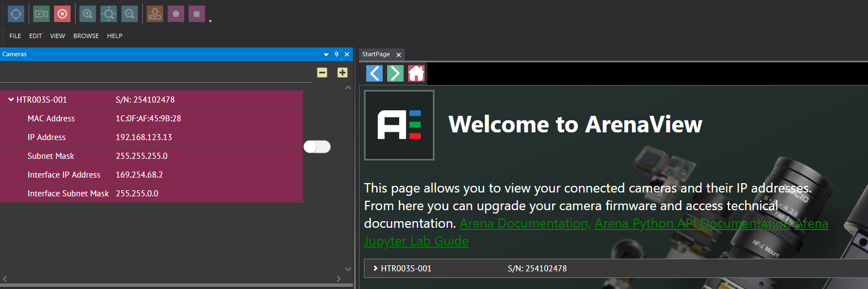Click the green video camera stream icon
The image size is (868, 289).
[x=41, y=14]
